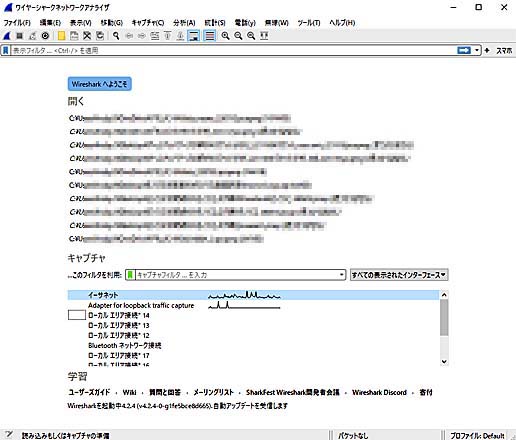Select Bluetooth ネットワーク接続 interface
The image size is (516, 440).
[x=253, y=345]
